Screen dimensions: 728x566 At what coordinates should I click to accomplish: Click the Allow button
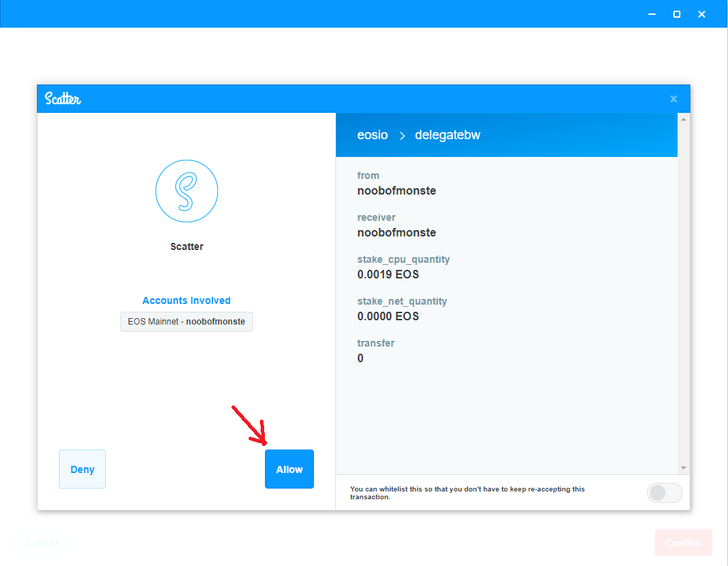[x=289, y=469]
